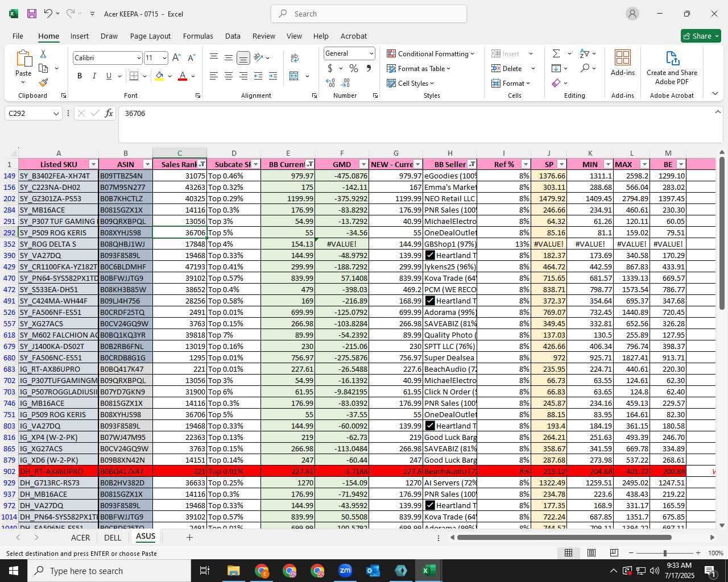Click the vertical scrollbar thumb

[x=722, y=233]
